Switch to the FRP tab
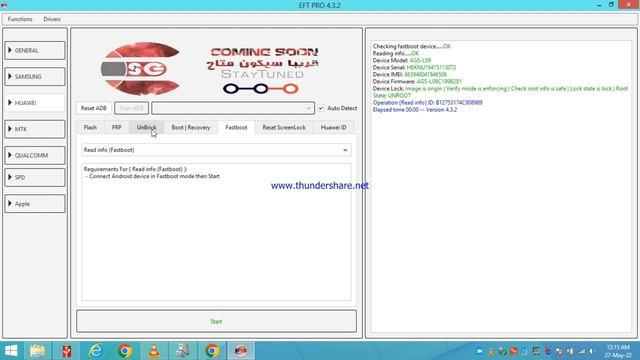The height and width of the screenshot is (360, 640). pyautogui.click(x=116, y=127)
